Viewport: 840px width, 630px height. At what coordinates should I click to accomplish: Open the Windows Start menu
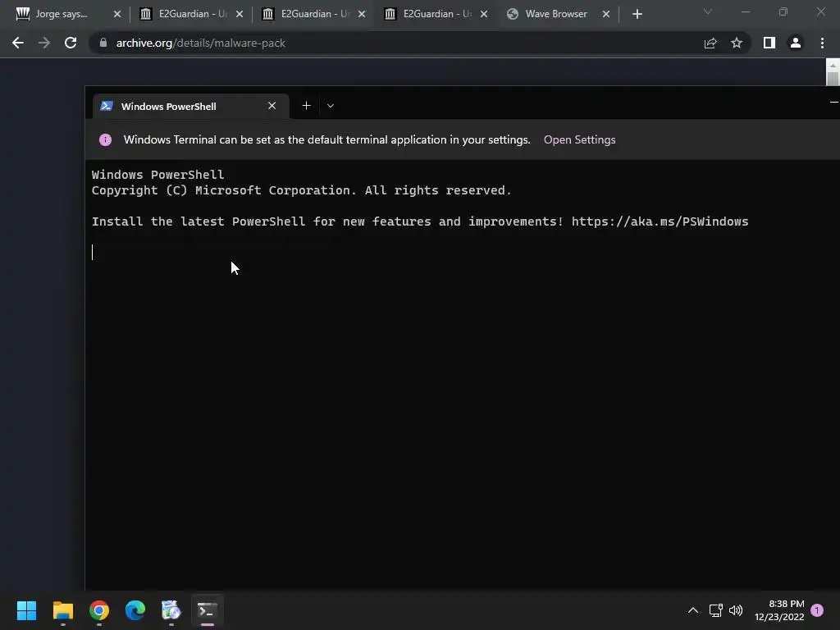click(x=26, y=610)
